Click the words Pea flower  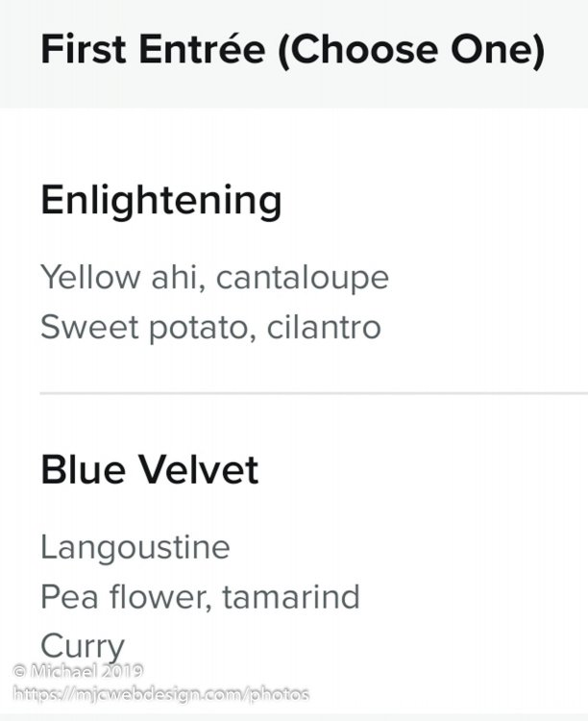coord(127,597)
